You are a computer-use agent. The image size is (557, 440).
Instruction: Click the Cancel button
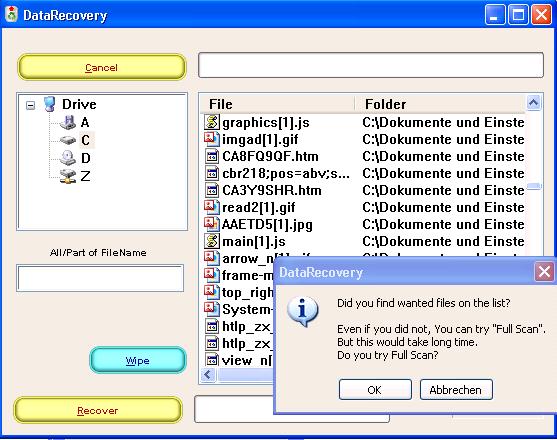coord(102,67)
